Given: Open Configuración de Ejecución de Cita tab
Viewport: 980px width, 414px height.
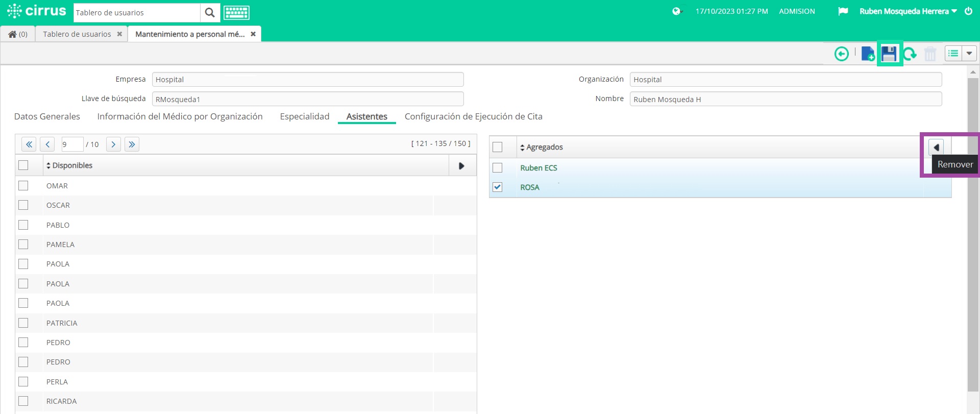Looking at the screenshot, I should coord(474,116).
